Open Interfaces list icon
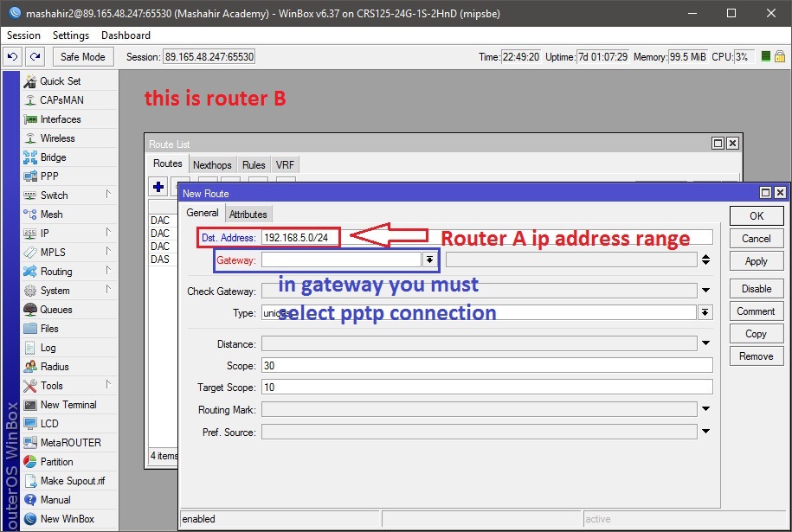The height and width of the screenshot is (532, 792). coord(30,119)
